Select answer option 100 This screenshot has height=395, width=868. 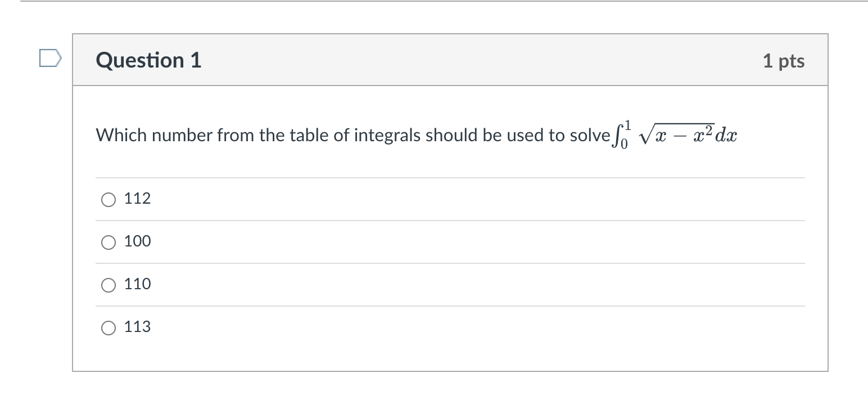pyautogui.click(x=108, y=241)
